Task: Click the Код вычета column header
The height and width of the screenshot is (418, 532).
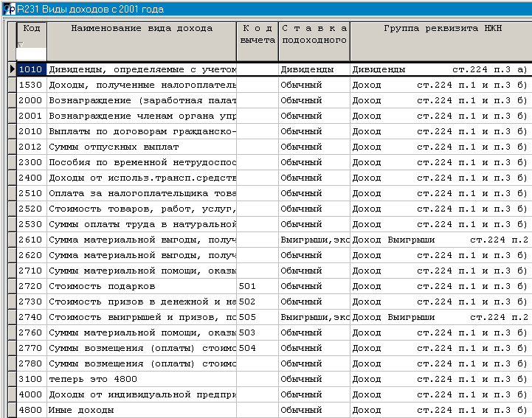Action: (x=258, y=41)
